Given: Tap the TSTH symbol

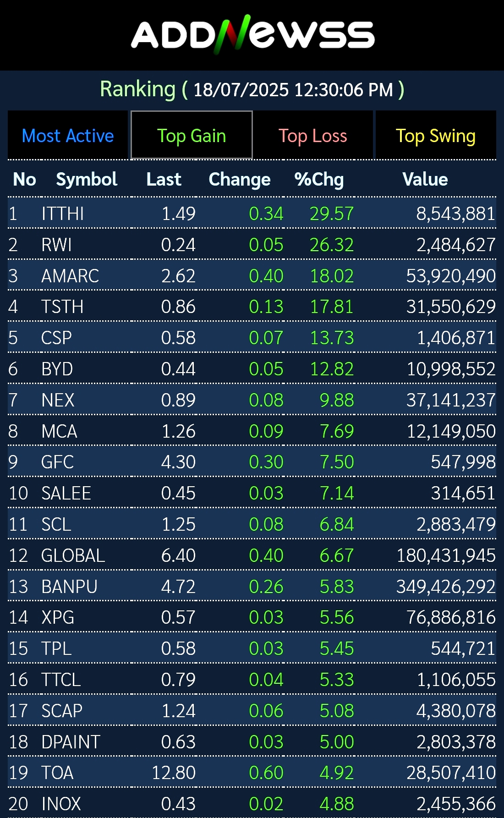Looking at the screenshot, I should coord(62,307).
